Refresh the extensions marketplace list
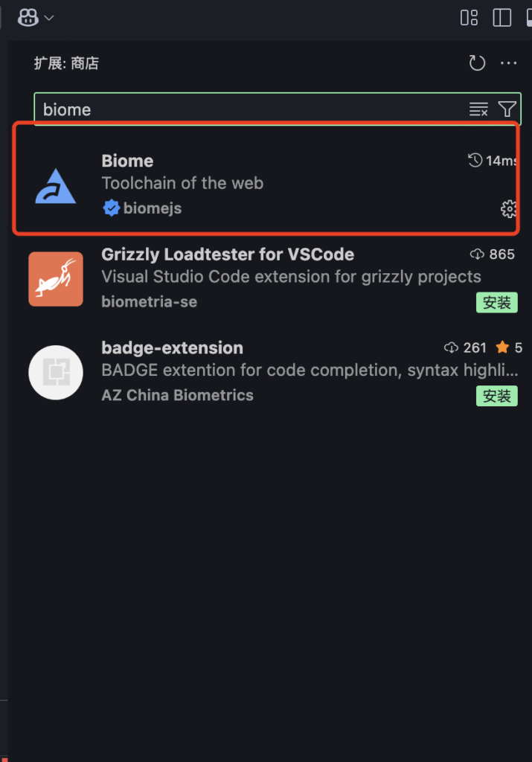The width and height of the screenshot is (532, 762). pos(477,63)
